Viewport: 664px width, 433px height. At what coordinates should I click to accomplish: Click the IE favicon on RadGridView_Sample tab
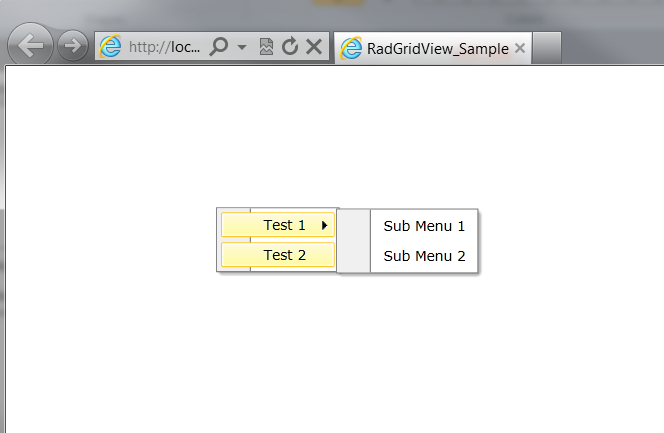(x=350, y=48)
